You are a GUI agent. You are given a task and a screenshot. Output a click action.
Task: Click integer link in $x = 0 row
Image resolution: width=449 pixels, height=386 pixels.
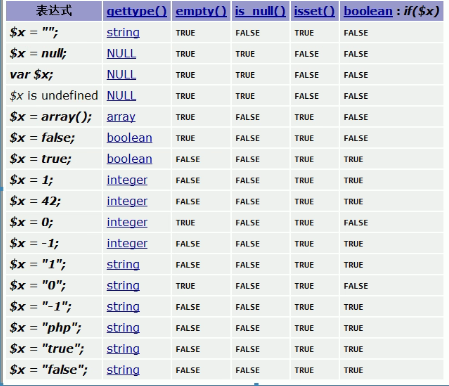[x=127, y=222]
